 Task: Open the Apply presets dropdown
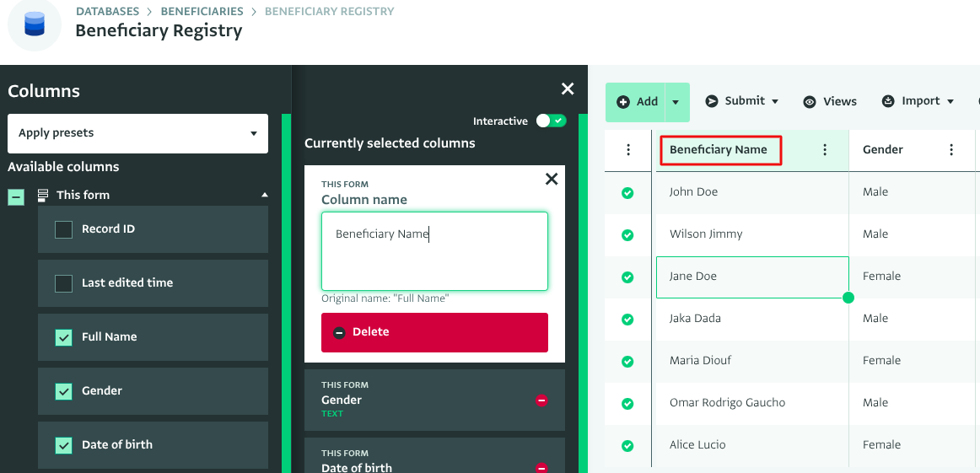(137, 133)
